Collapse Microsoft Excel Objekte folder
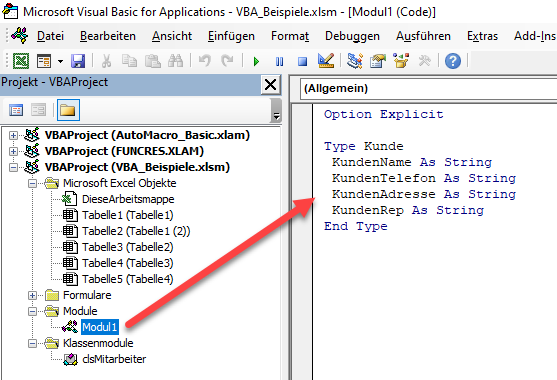Image resolution: width=557 pixels, height=380 pixels. [32, 183]
